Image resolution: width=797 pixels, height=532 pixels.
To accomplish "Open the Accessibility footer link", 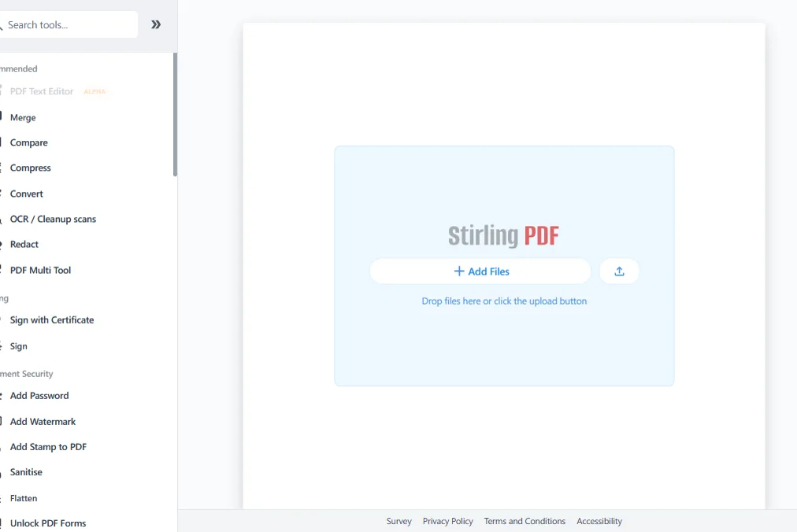I will 599,521.
